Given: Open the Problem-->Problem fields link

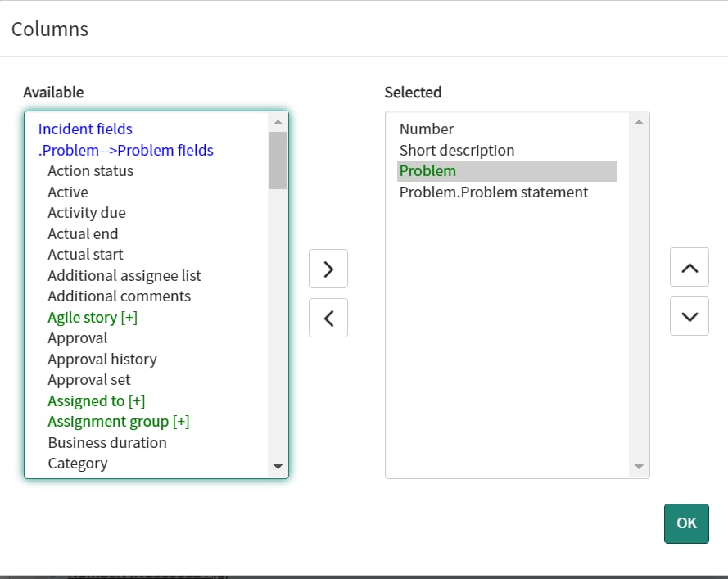Looking at the screenshot, I should 125,150.
